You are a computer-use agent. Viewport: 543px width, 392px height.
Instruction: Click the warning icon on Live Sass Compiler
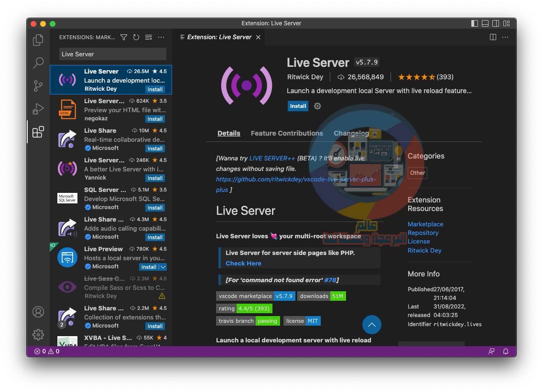162,296
